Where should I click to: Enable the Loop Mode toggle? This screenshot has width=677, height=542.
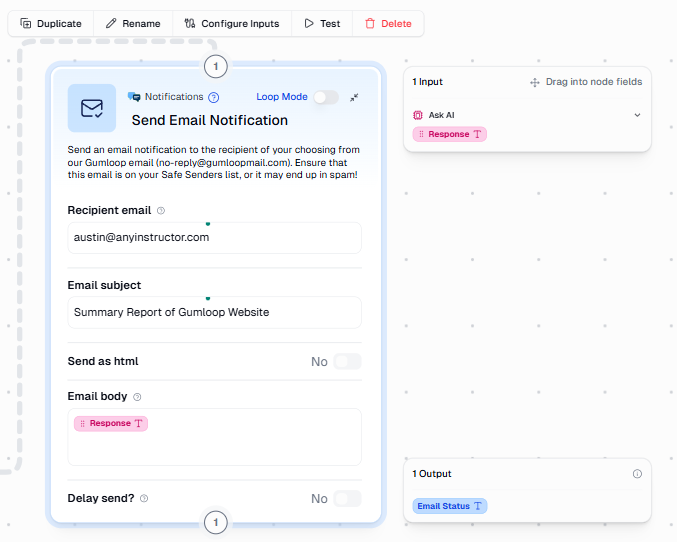(325, 97)
